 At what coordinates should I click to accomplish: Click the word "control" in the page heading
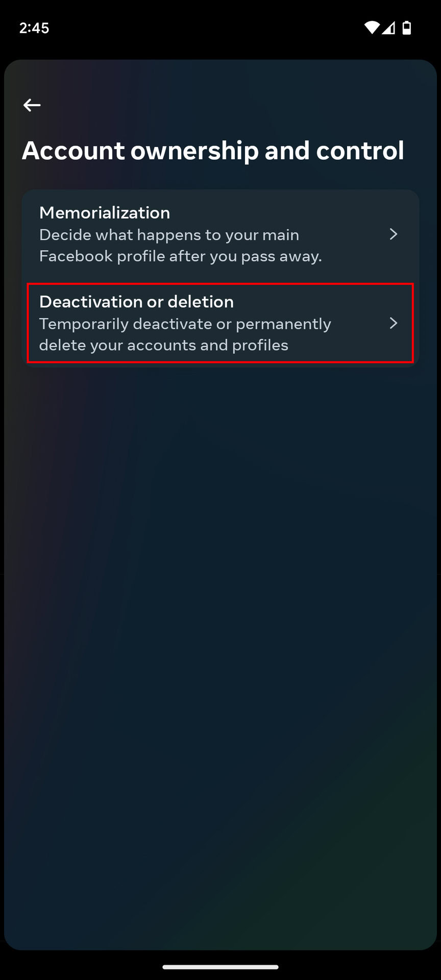pos(360,151)
